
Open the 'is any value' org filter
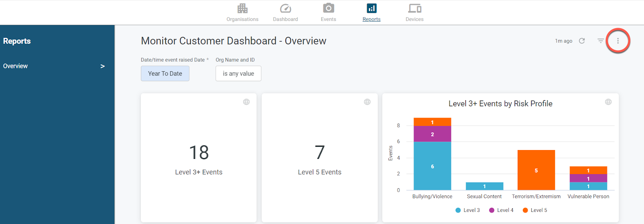point(238,74)
